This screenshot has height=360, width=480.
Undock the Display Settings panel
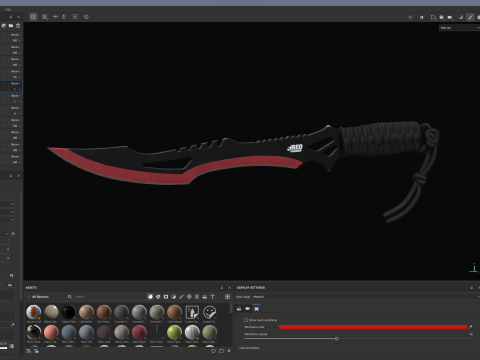pyautogui.click(x=472, y=288)
